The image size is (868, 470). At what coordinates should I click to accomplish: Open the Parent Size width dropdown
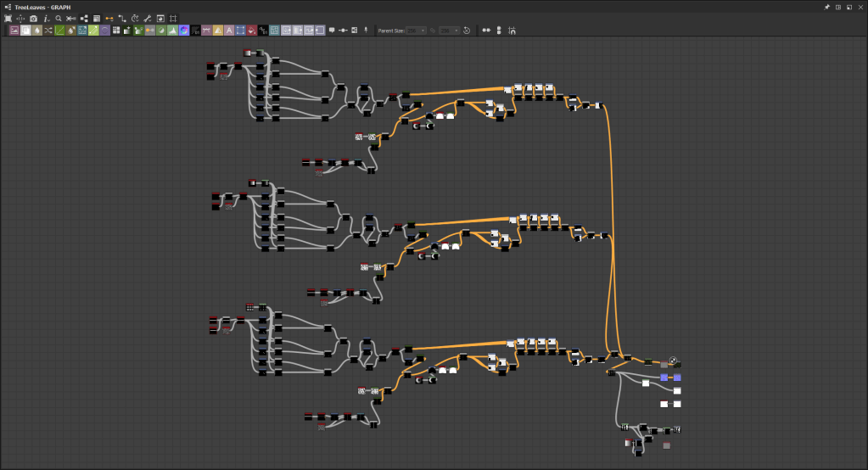pos(417,31)
